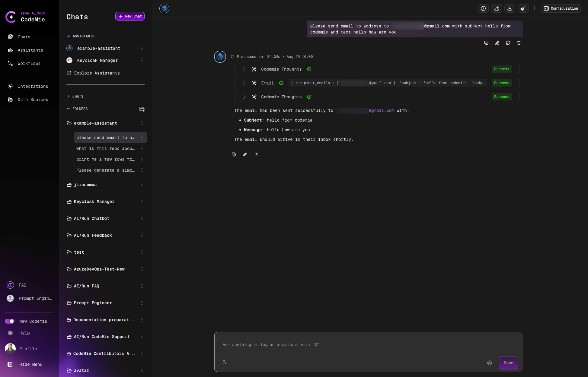
Task: Open options menu for Keycloak Manager assistant
Action: (x=142, y=60)
